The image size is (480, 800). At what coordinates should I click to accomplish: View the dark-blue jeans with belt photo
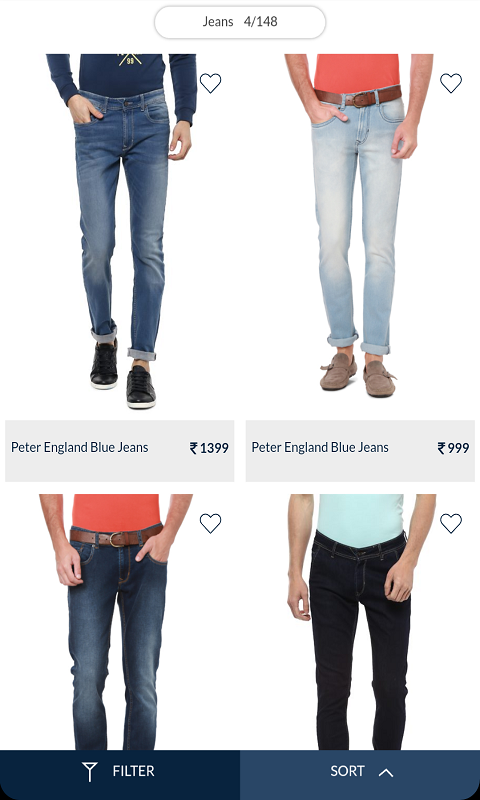pyautogui.click(x=116, y=622)
